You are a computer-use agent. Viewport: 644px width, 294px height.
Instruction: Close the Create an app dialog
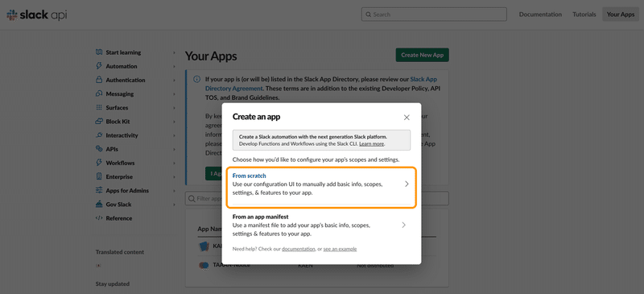click(407, 117)
